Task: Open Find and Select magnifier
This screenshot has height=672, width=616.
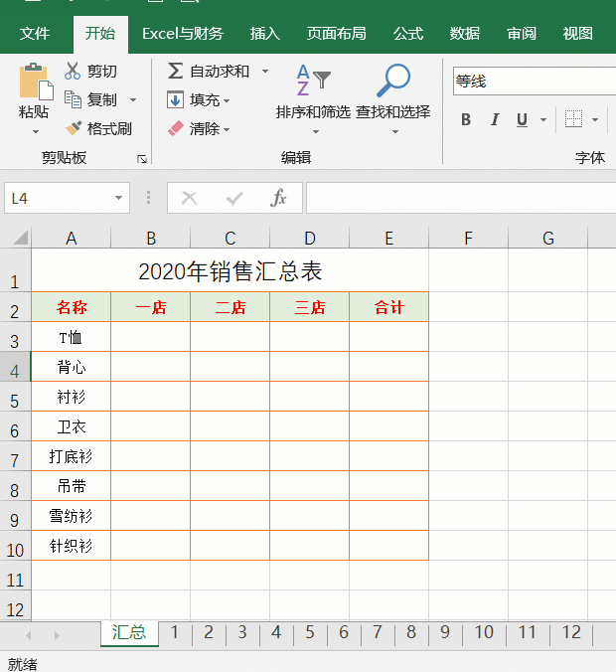Action: click(392, 81)
